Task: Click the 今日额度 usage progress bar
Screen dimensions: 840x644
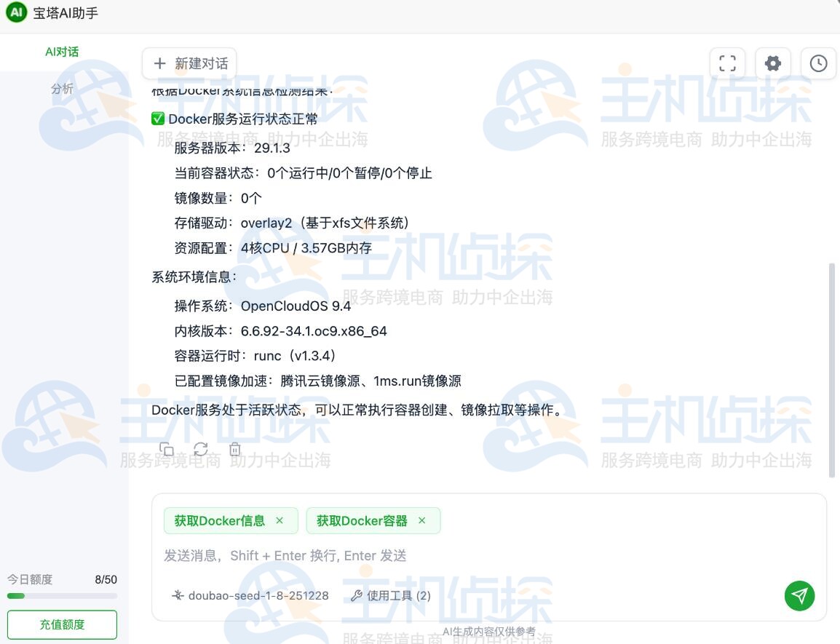Action: point(62,596)
